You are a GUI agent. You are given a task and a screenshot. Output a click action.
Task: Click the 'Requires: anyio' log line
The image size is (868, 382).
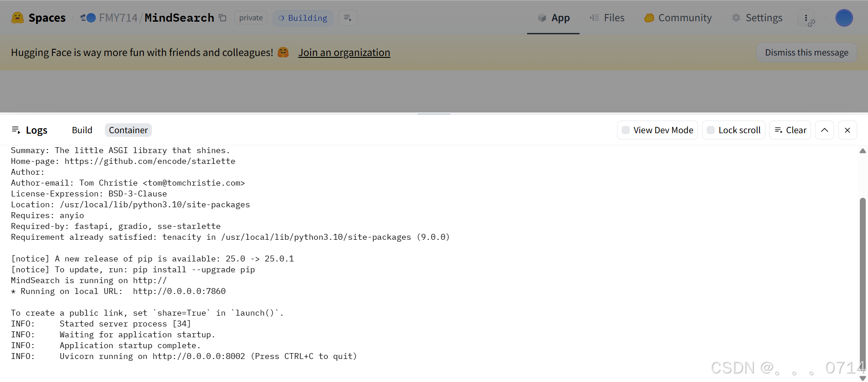(x=47, y=215)
